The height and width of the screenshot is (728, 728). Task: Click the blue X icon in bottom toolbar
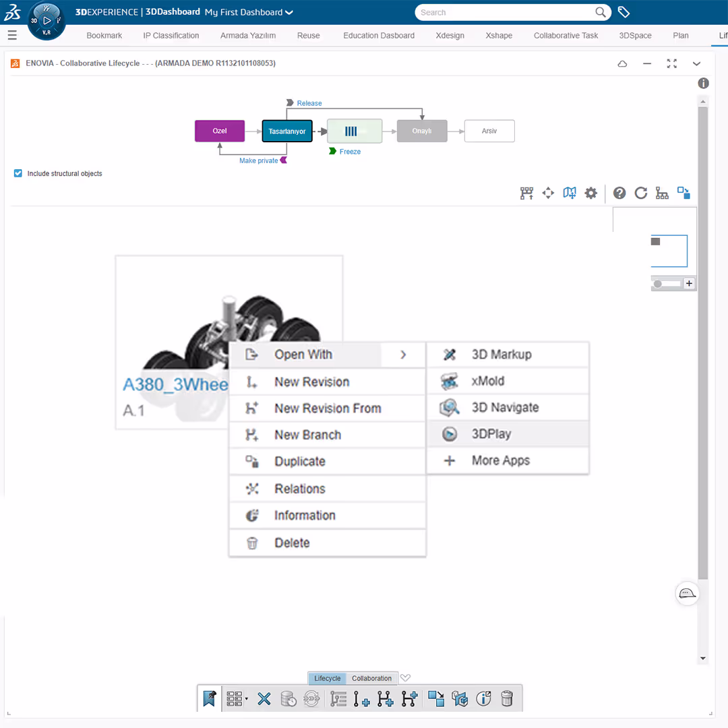tap(264, 699)
